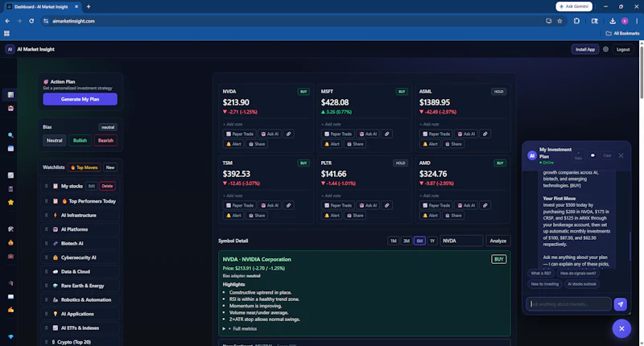Click Ask AI on the MSFT card
Image resolution: width=644 pixels, height=346 pixels.
click(368, 134)
